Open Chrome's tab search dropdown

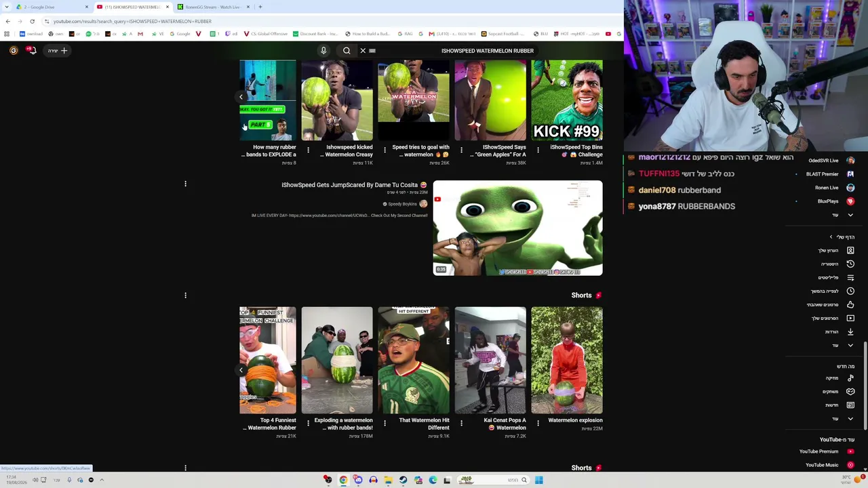[x=5, y=7]
